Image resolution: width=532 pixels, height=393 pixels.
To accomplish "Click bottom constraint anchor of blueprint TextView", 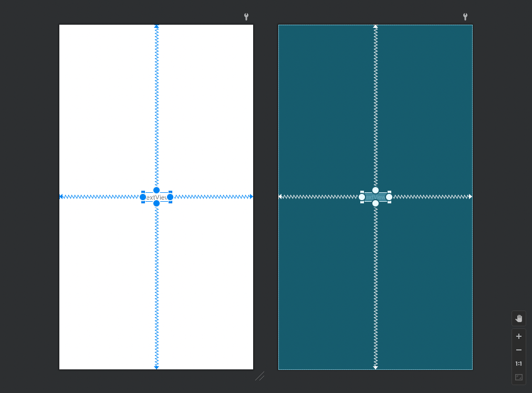I will point(375,203).
